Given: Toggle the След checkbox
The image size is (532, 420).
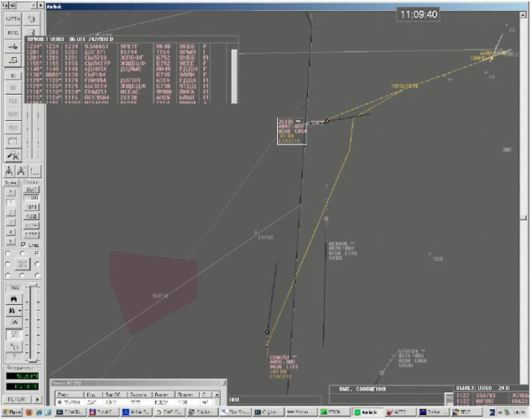Looking at the screenshot, I should [x=23, y=244].
